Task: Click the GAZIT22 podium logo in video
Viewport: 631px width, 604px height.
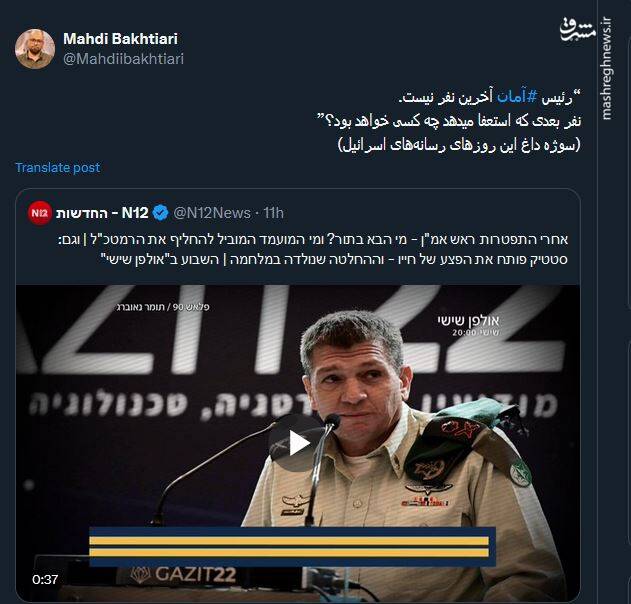Action: (x=183, y=575)
